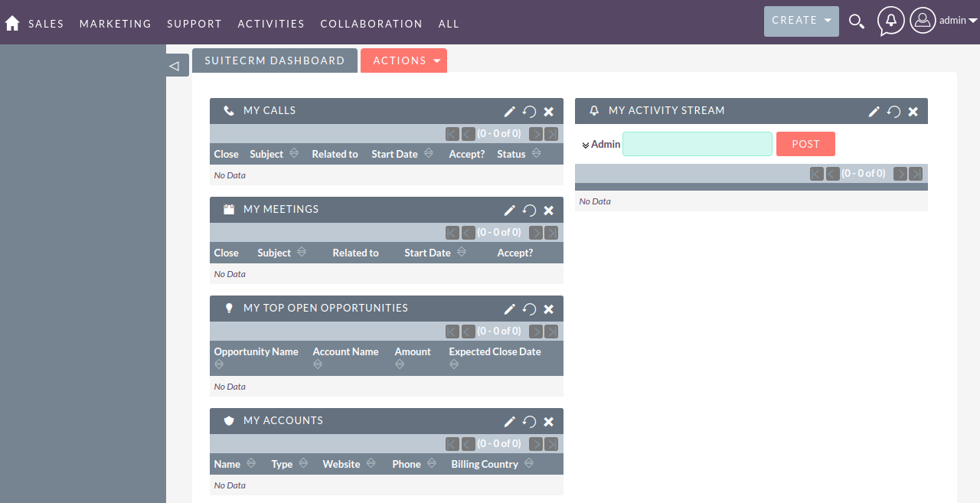The height and width of the screenshot is (503, 980).
Task: Edit the My Accounts dashlet
Action: tap(510, 421)
